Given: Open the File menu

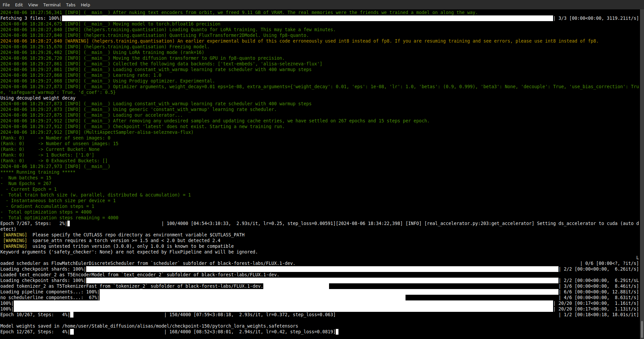Looking at the screenshot, I should tap(6, 5).
